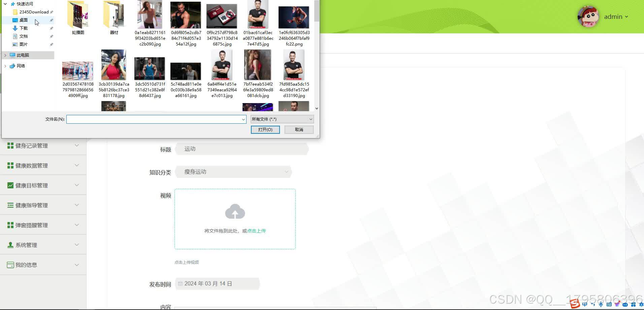Click the 点击上传 link
644x310 pixels.
(256, 231)
